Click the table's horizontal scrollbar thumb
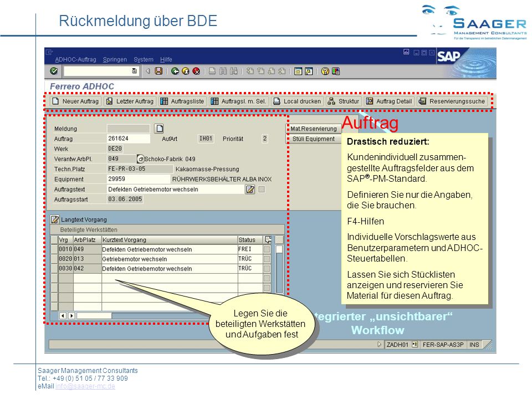Image resolution: width=532 pixels, height=399 pixels. [94, 315]
